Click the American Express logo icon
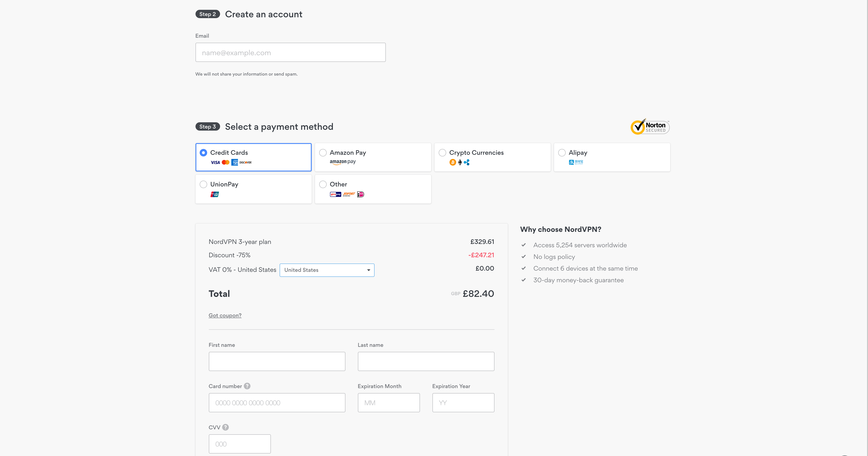Viewport: 868px width, 456px height. (234, 162)
